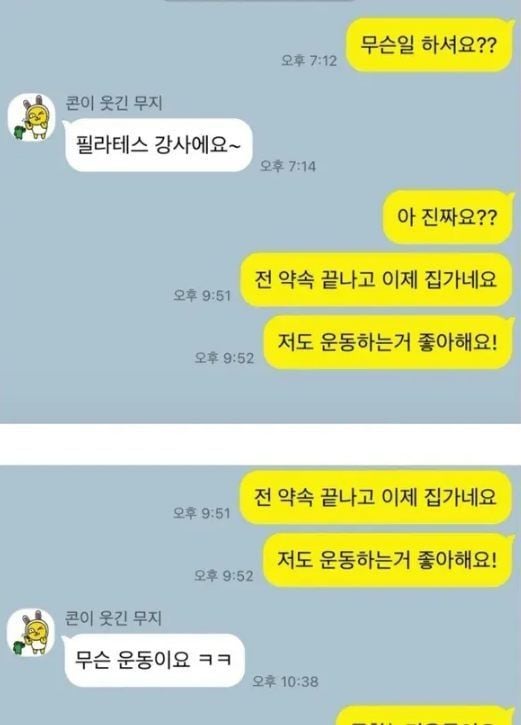Select the yellow bubble '무슨일 하셔요??'

click(x=430, y=45)
